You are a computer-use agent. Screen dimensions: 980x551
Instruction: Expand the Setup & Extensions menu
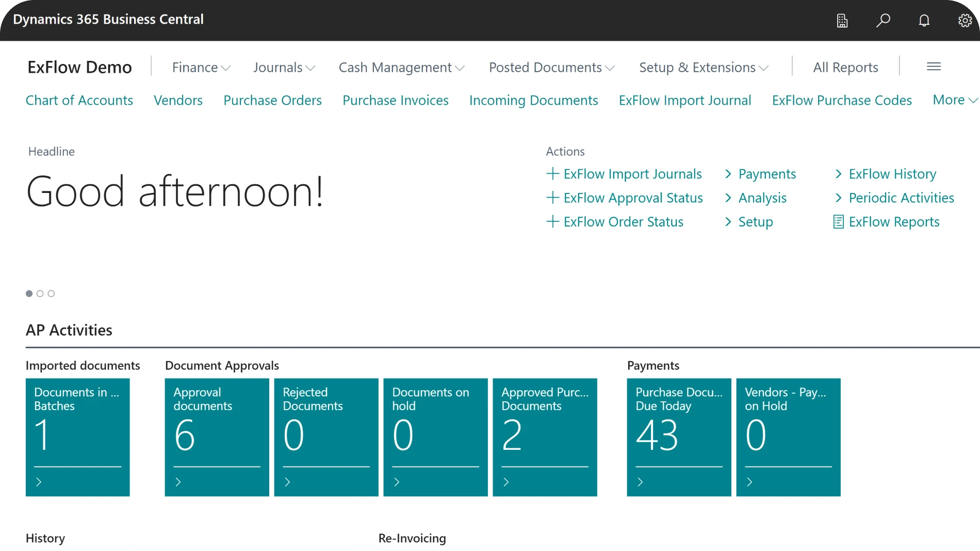704,68
